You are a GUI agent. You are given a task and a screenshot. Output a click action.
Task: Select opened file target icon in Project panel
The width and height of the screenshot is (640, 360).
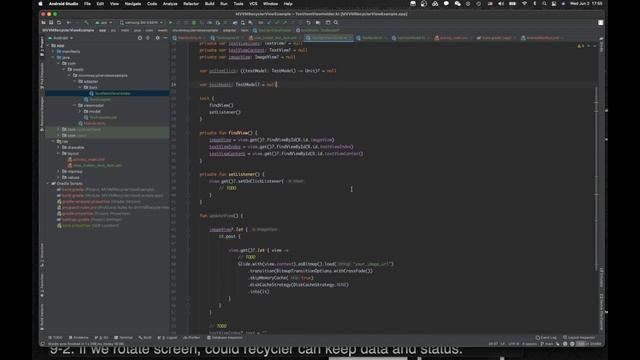pyautogui.click(x=140, y=38)
